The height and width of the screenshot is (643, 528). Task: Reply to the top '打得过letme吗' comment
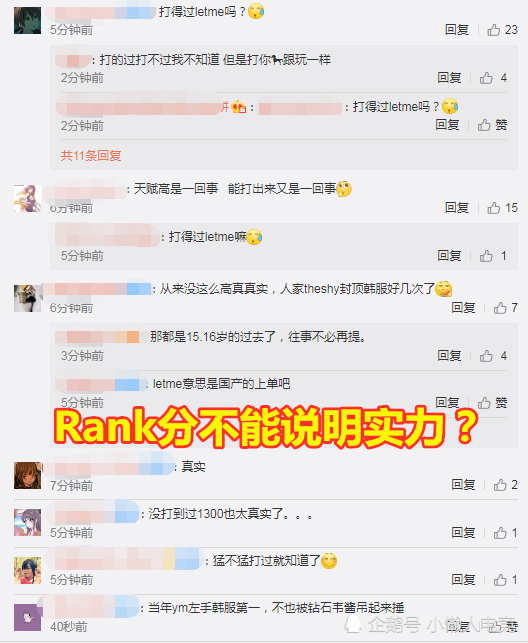click(457, 30)
